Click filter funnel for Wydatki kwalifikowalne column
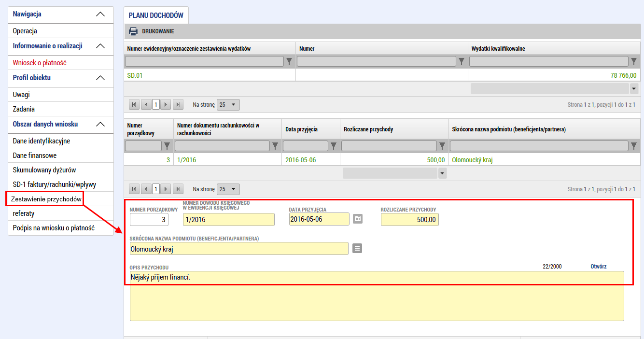 (x=634, y=61)
